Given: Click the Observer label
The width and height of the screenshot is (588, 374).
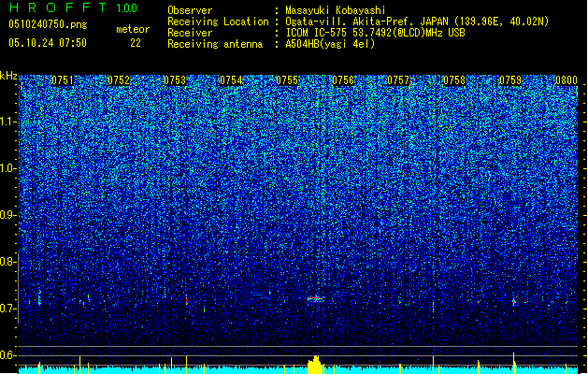Looking at the screenshot, I should (x=190, y=10).
